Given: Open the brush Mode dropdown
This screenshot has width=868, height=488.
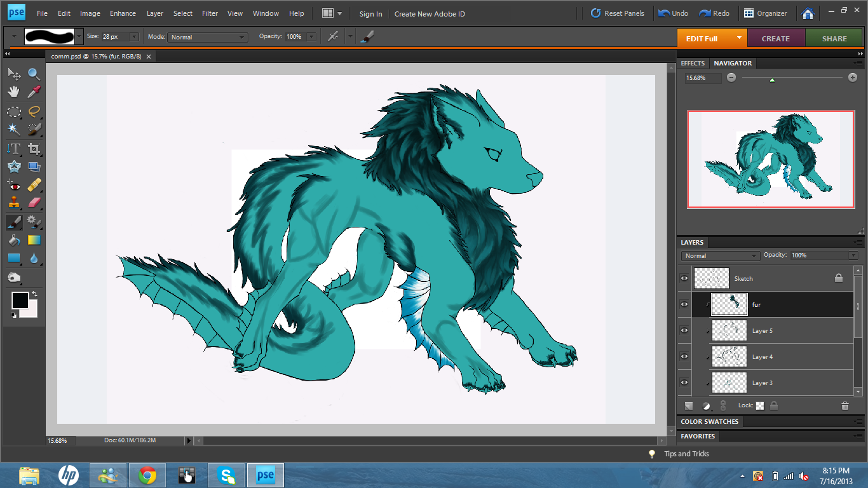Looking at the screenshot, I should (208, 37).
